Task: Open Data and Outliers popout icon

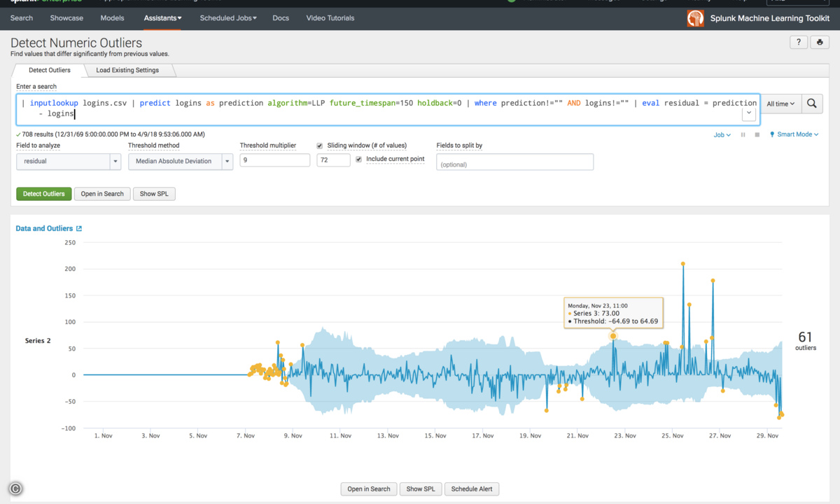Action: coord(79,229)
